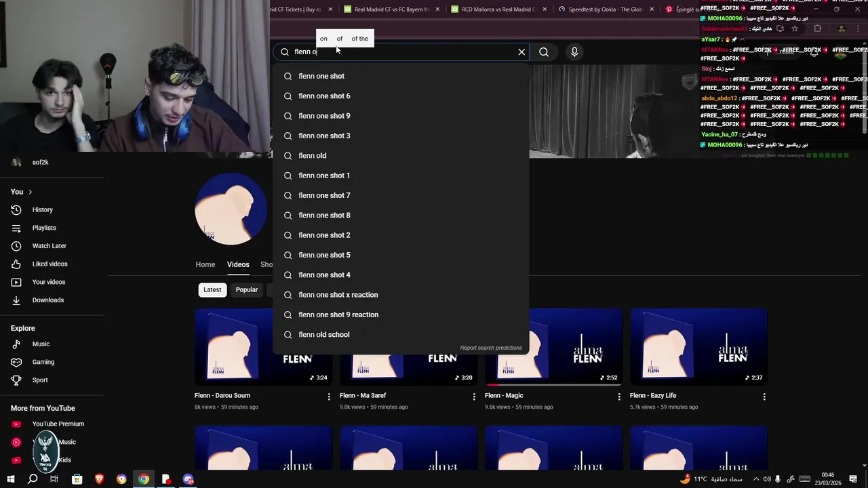Switch to 'RCD Mallorca vs Real Madrid' browser tab
Screen dimensions: 868x488
click(x=498, y=9)
